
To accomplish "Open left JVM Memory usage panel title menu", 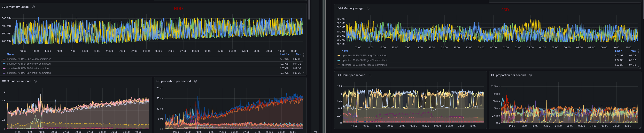I will pyautogui.click(x=15, y=7).
